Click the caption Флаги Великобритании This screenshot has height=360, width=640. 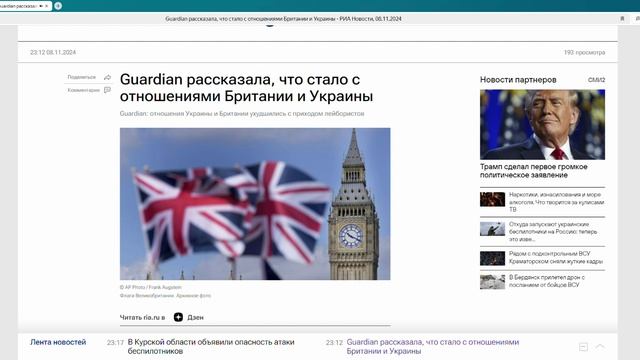165,296
